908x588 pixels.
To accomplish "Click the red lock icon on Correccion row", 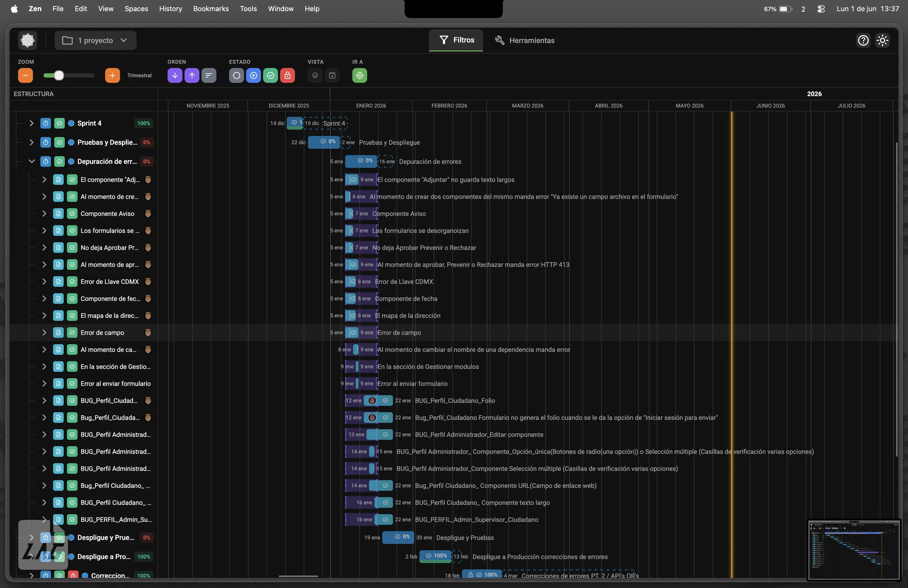I will tap(73, 576).
